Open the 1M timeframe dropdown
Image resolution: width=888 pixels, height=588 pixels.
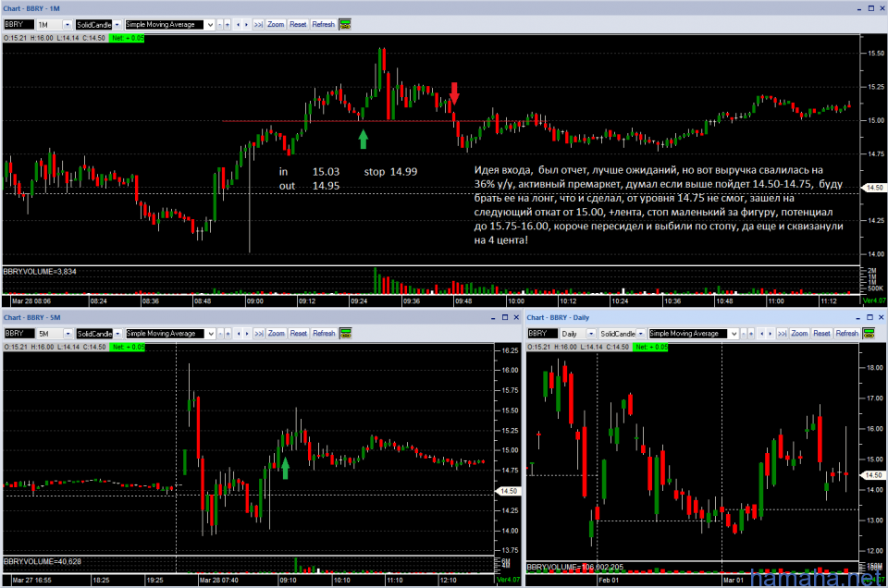pos(68,24)
